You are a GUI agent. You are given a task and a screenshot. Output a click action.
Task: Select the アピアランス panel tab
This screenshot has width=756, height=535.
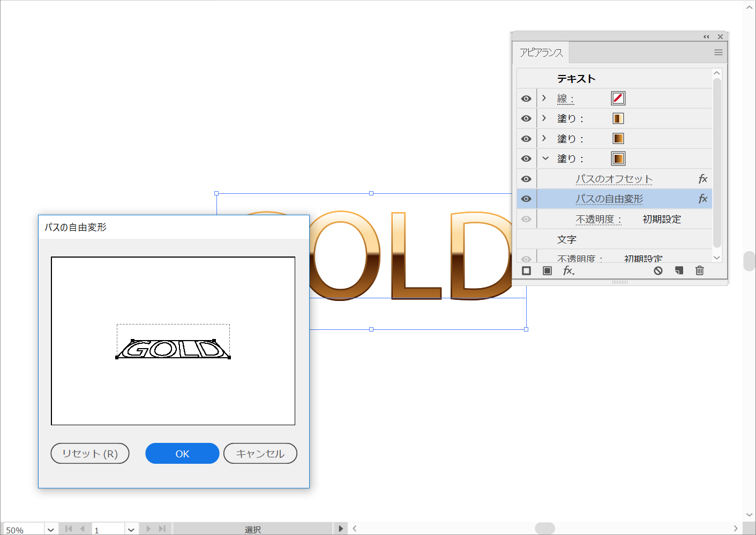click(541, 52)
